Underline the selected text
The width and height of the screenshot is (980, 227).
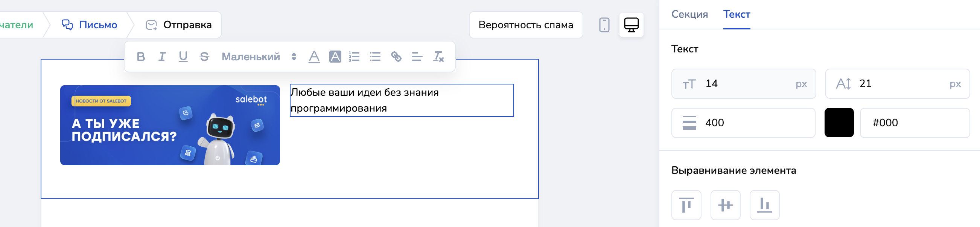[x=183, y=57]
